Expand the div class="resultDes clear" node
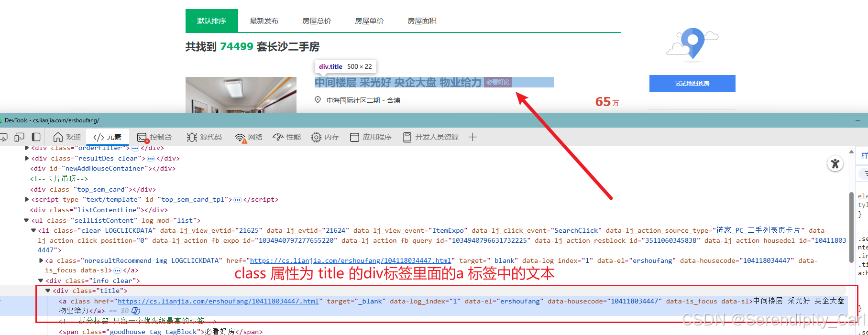868x335 pixels. coord(27,158)
